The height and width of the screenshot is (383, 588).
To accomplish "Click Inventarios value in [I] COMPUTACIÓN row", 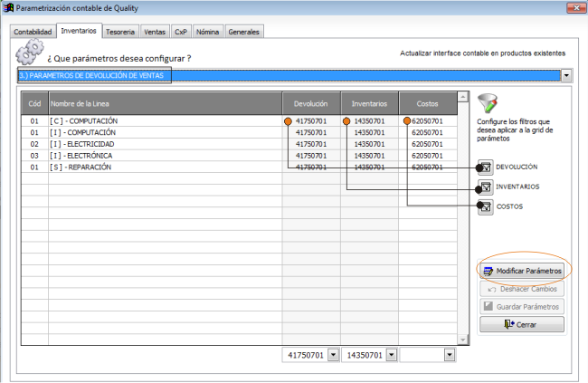I will [x=369, y=132].
